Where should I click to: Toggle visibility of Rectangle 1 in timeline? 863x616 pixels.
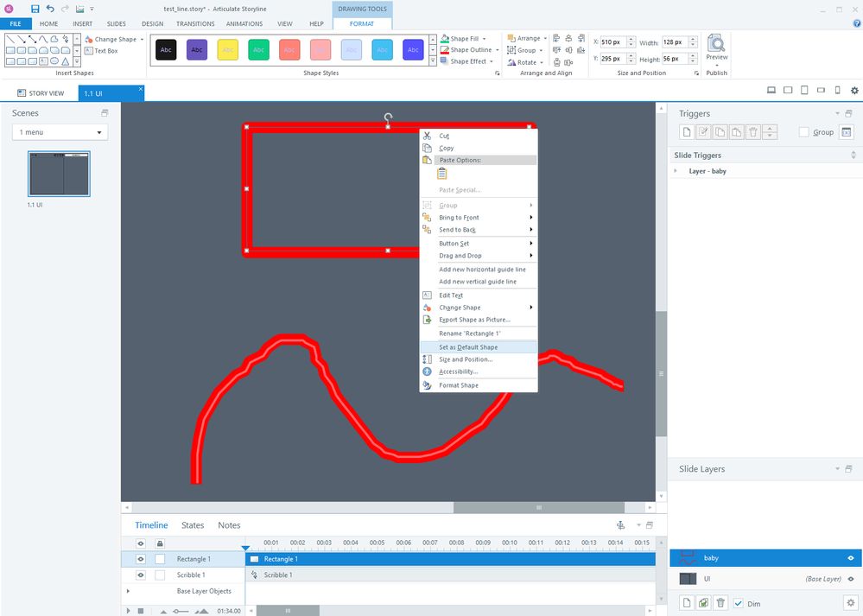[141, 559]
